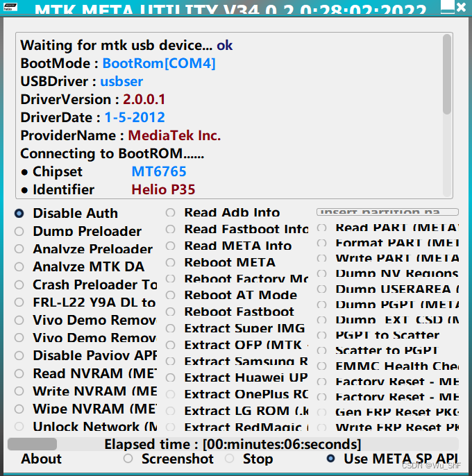
Task: Close the MTK META Utility window
Action: 461,7
